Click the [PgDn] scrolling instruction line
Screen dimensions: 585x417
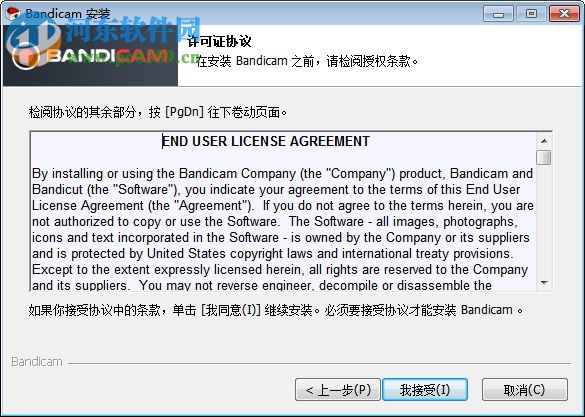click(157, 112)
